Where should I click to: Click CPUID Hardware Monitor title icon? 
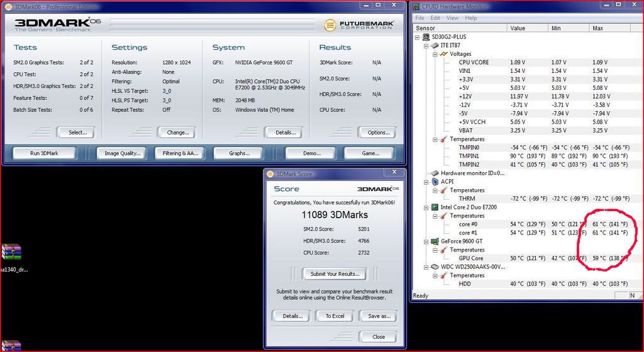pyautogui.click(x=416, y=6)
